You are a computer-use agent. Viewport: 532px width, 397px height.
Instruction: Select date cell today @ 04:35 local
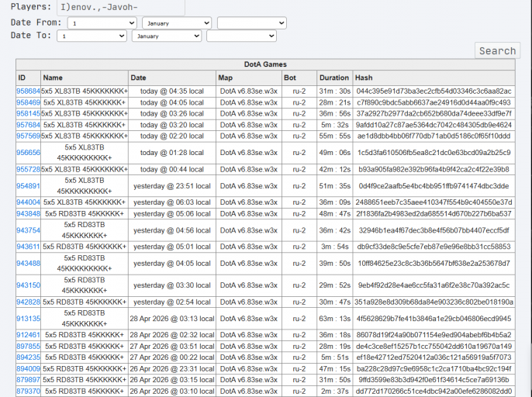[172, 91]
